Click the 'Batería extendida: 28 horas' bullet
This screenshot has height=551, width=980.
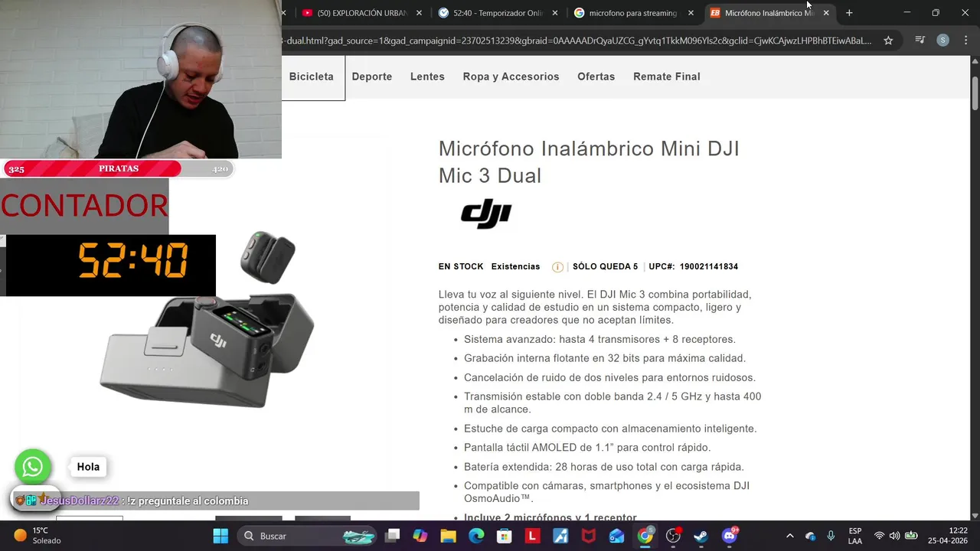pos(604,467)
